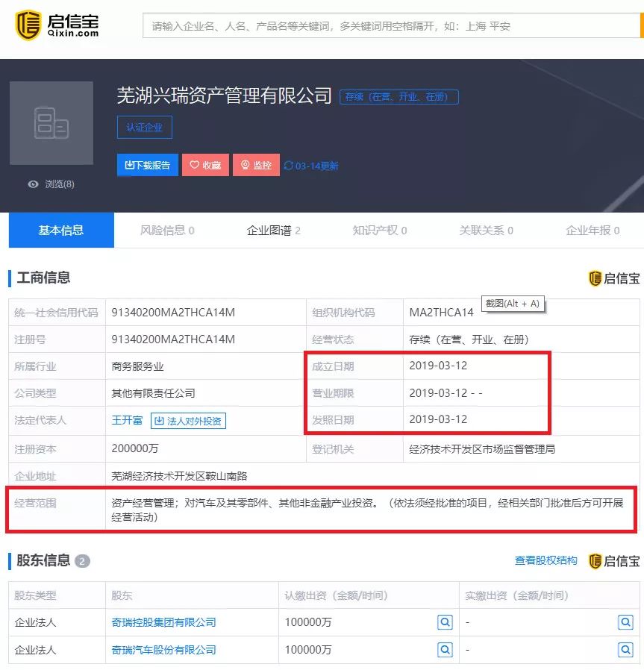The image size is (644, 670).
Task: Open the 企业年报 tab
Action: (593, 231)
